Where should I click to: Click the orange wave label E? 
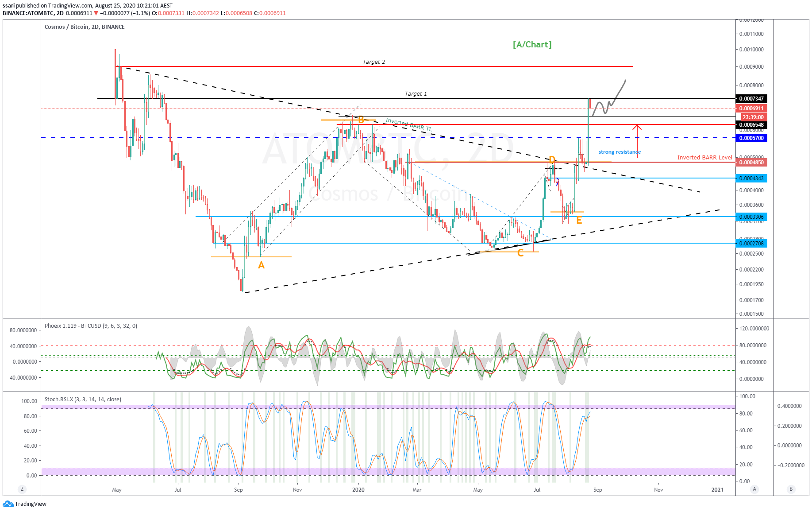click(579, 220)
